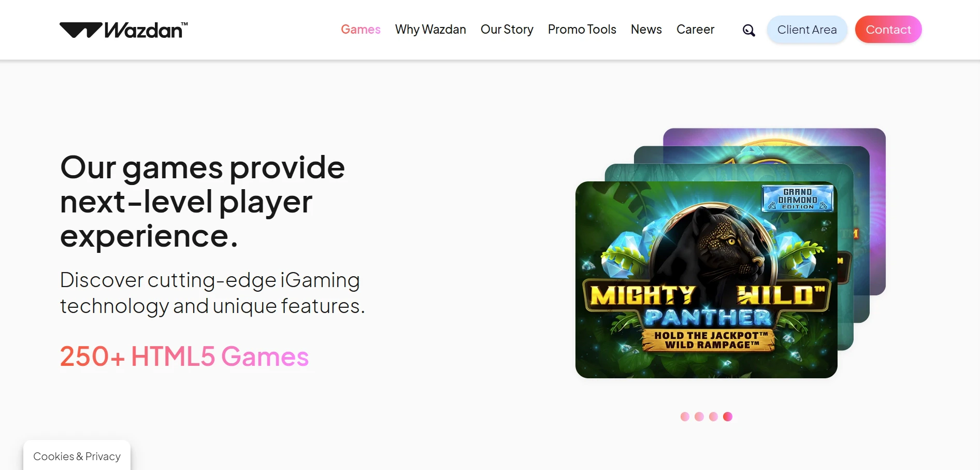Go to Our Story page

pos(507,30)
